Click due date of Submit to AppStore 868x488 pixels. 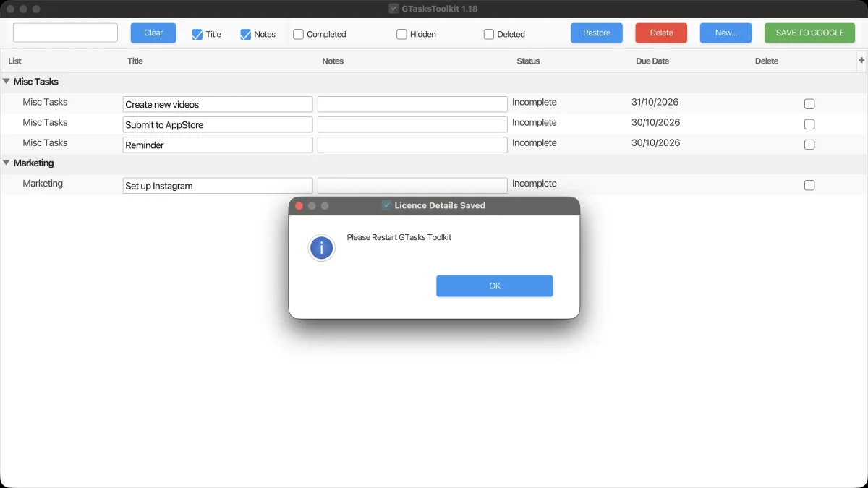(655, 122)
